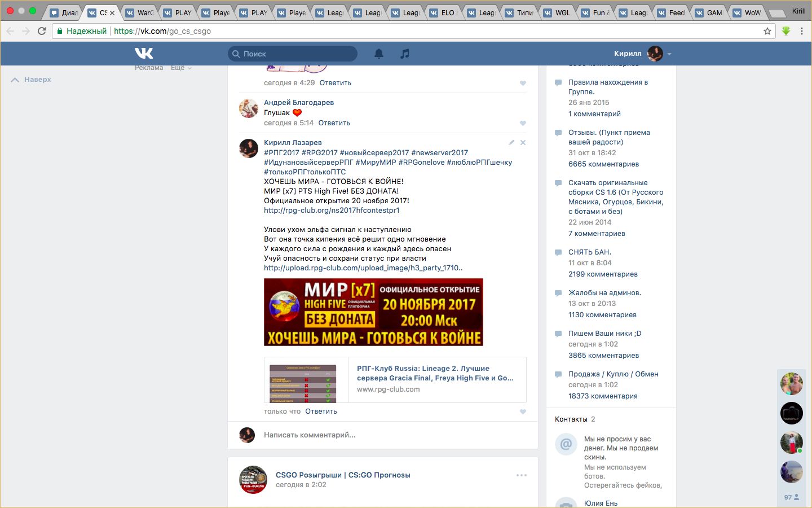Delete Кирилл Лазарев's comment with the X icon
812x508 pixels.
pyautogui.click(x=523, y=143)
